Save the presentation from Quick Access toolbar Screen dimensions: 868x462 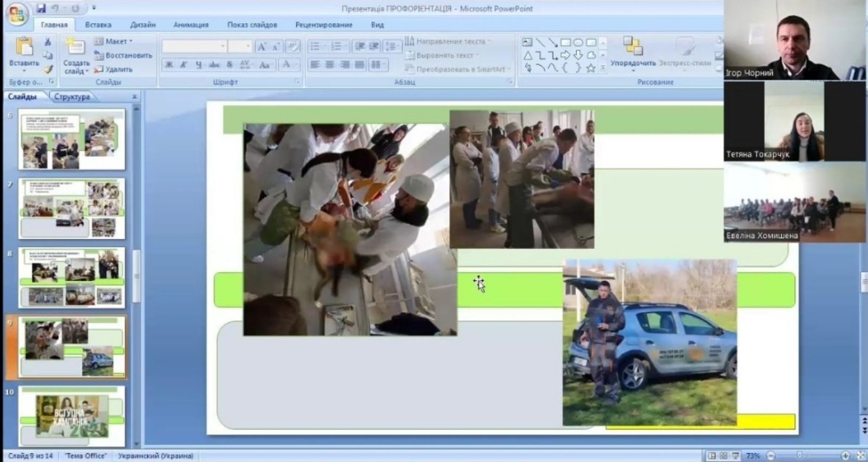(x=41, y=8)
